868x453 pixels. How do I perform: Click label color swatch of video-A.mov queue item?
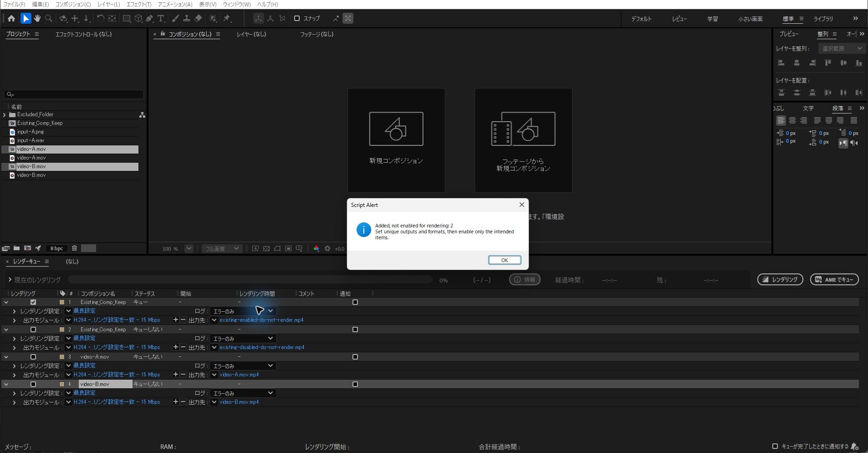click(62, 357)
